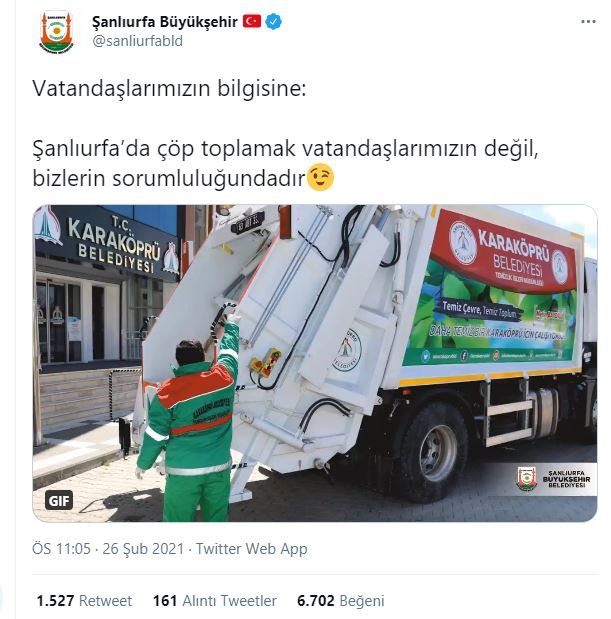Click the red Karaköprü Belediyesi banner on the truck
The width and height of the screenshot is (611, 619).
coord(504,252)
